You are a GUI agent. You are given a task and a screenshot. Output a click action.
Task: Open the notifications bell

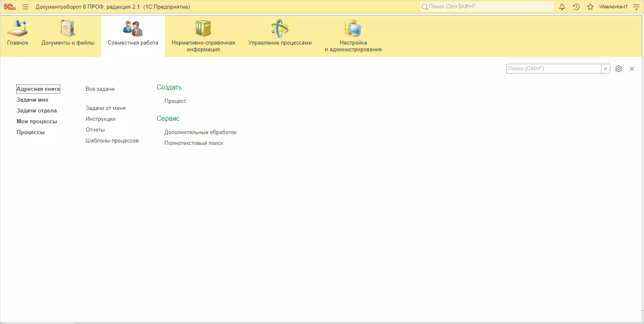[x=562, y=7]
